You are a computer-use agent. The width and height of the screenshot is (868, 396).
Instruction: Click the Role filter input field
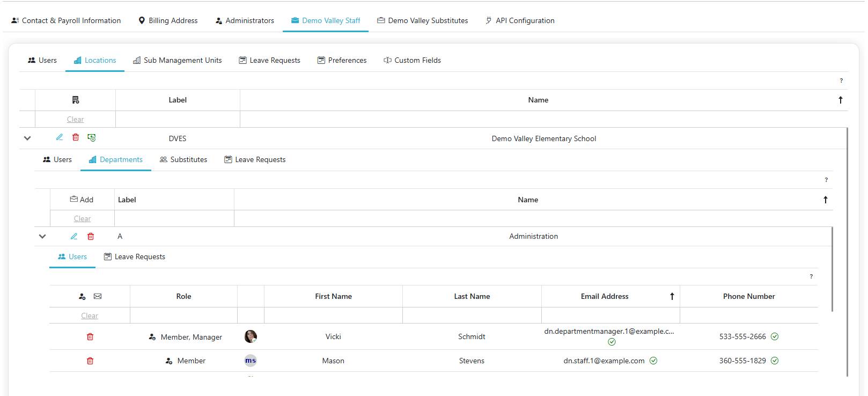pos(183,316)
